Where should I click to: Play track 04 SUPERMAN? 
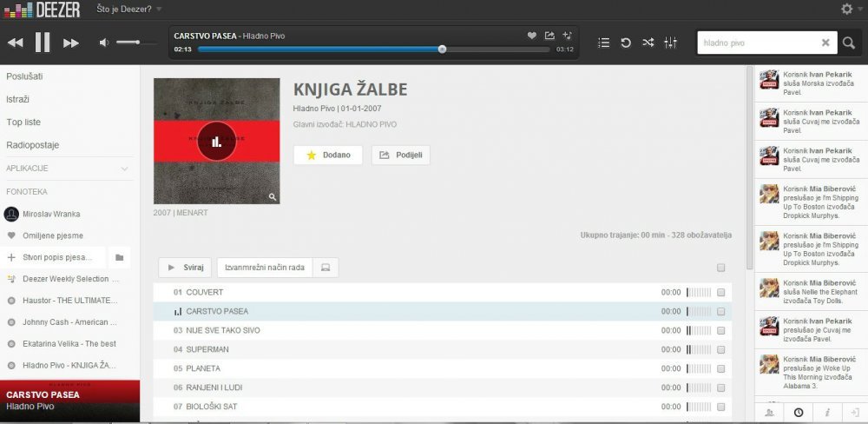coord(207,349)
